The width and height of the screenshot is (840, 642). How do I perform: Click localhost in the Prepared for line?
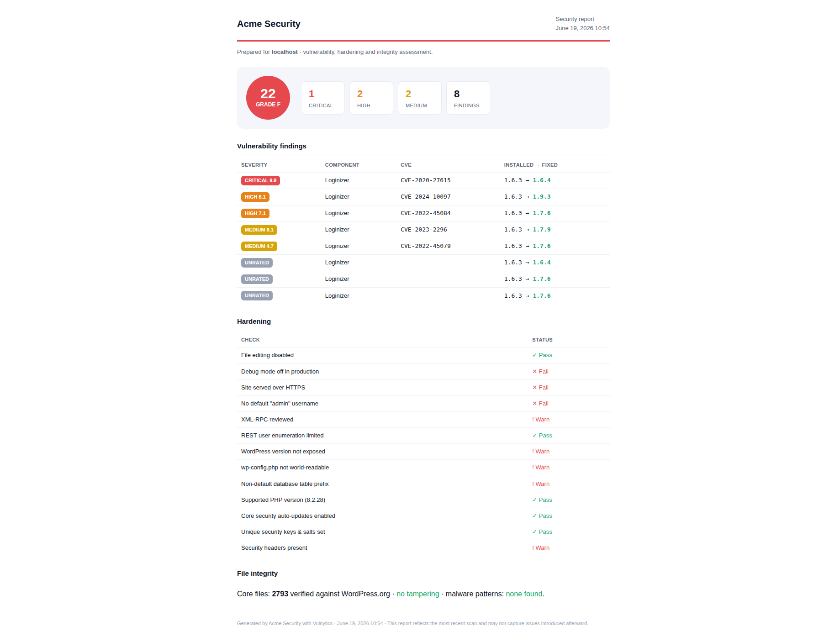point(285,52)
